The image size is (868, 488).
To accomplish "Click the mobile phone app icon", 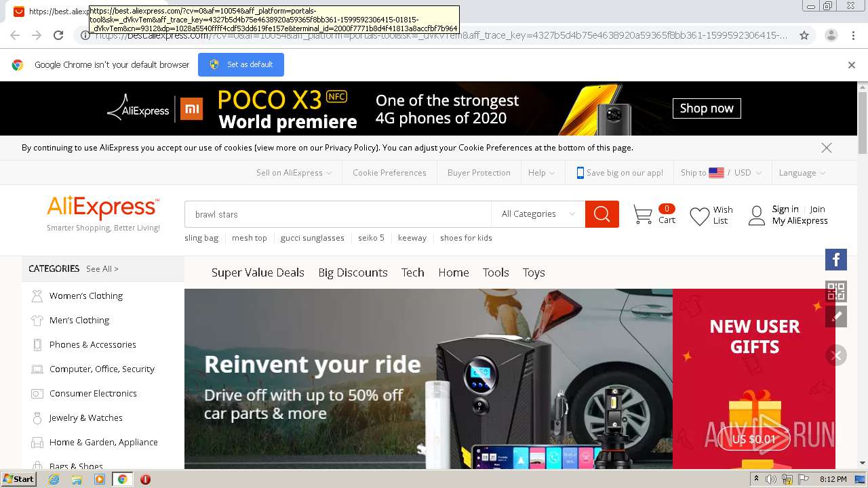I will point(580,173).
